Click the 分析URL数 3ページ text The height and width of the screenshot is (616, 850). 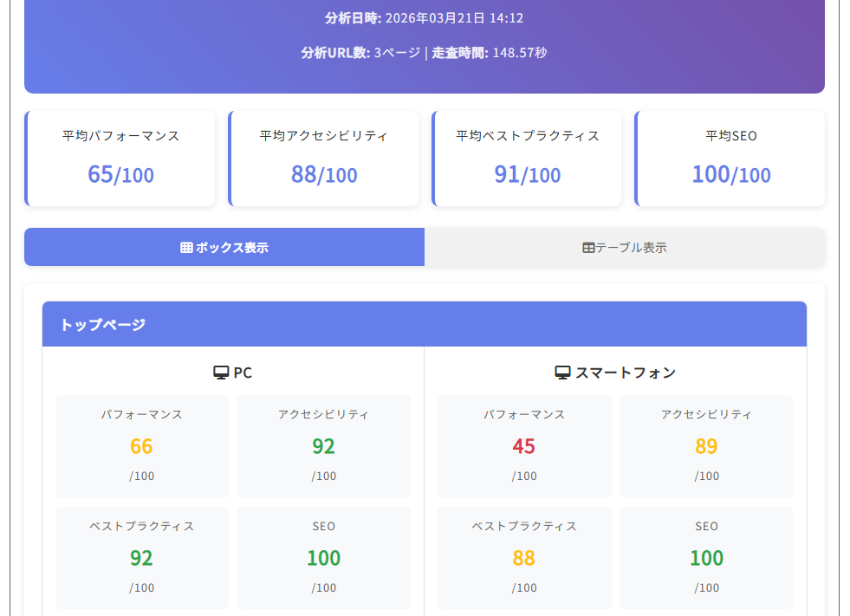361,53
